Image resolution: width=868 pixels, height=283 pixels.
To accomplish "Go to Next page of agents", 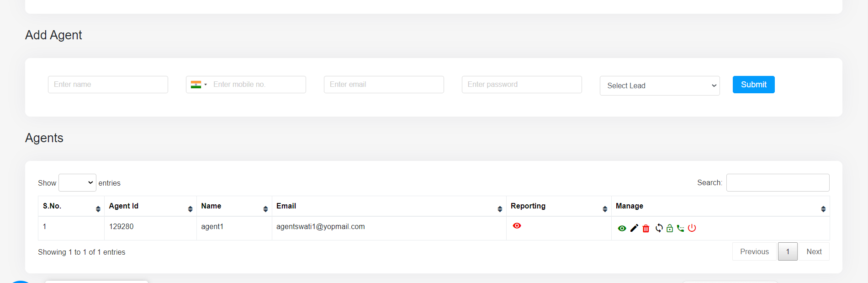I will click(x=814, y=251).
